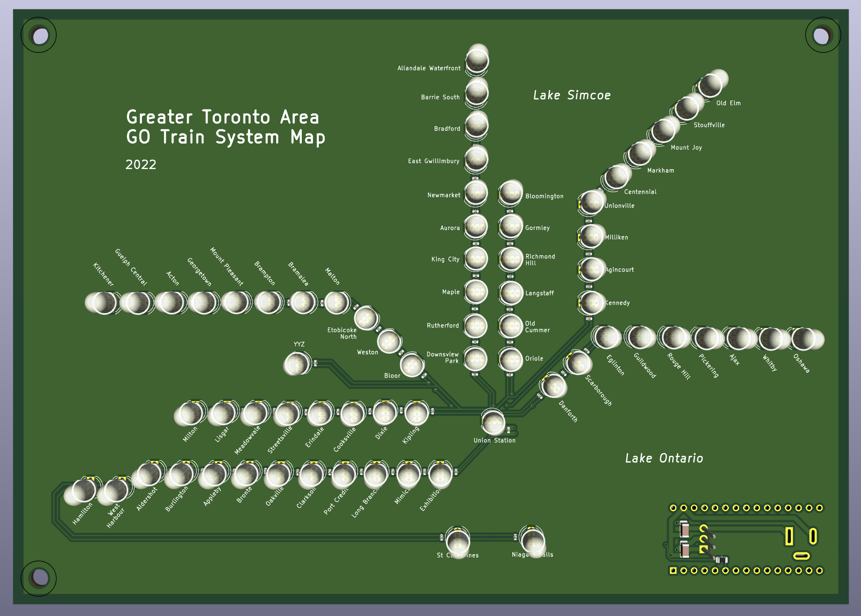The height and width of the screenshot is (616, 861).
Task: Click the "Weston" station label
Action: pyautogui.click(x=367, y=352)
